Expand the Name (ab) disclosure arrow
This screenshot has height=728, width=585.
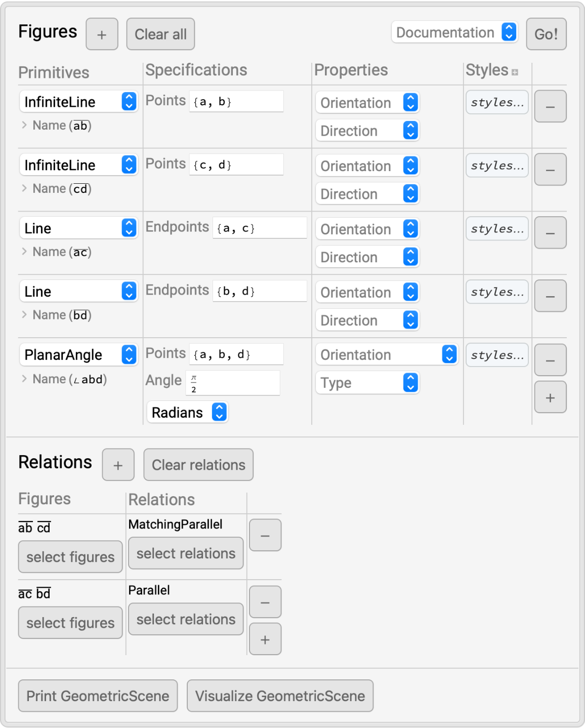(x=24, y=125)
